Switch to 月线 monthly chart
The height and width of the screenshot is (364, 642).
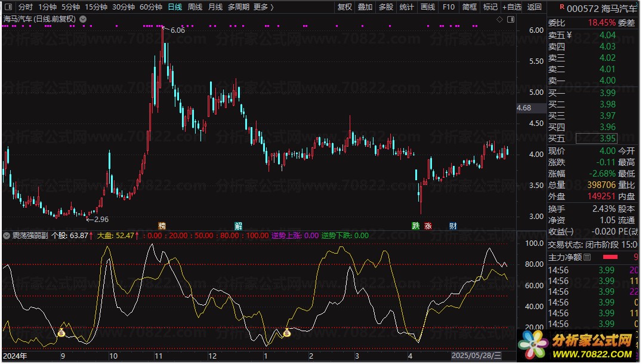point(215,7)
